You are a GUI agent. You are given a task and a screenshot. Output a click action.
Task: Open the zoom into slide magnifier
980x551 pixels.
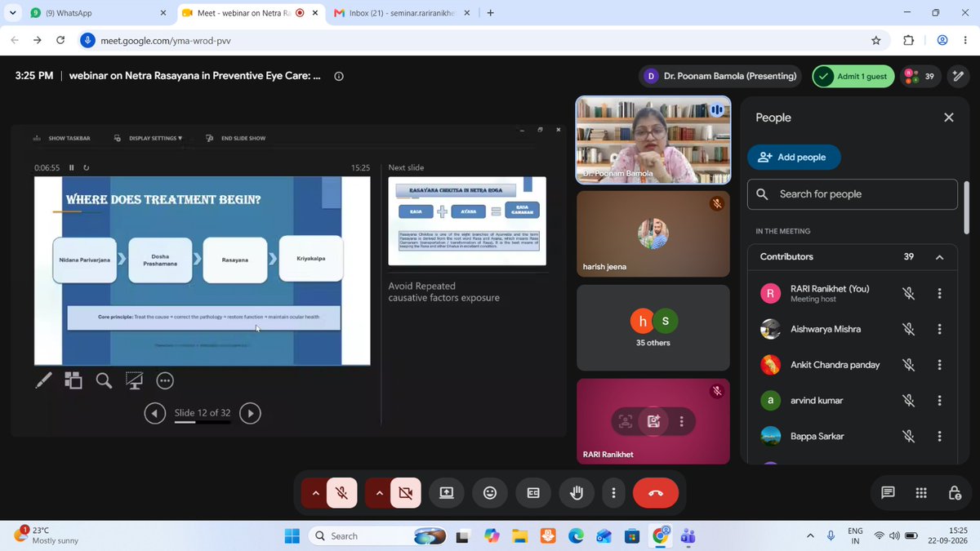tap(104, 380)
